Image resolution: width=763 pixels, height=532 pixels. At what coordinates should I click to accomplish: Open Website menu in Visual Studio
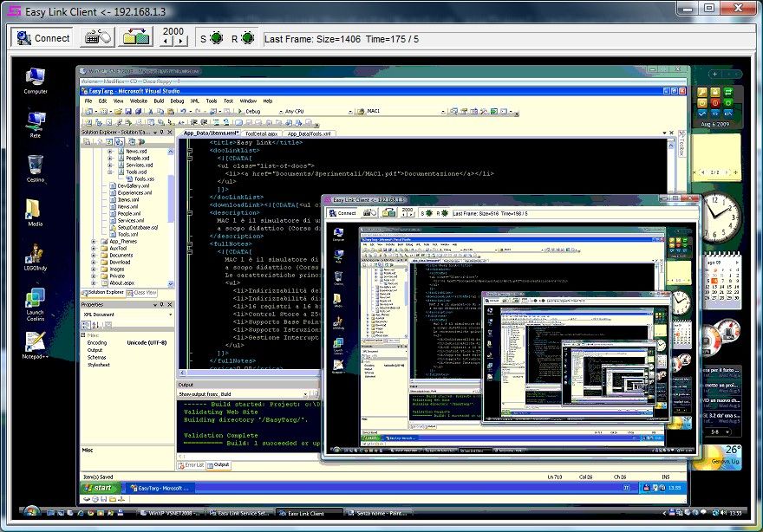tap(138, 101)
